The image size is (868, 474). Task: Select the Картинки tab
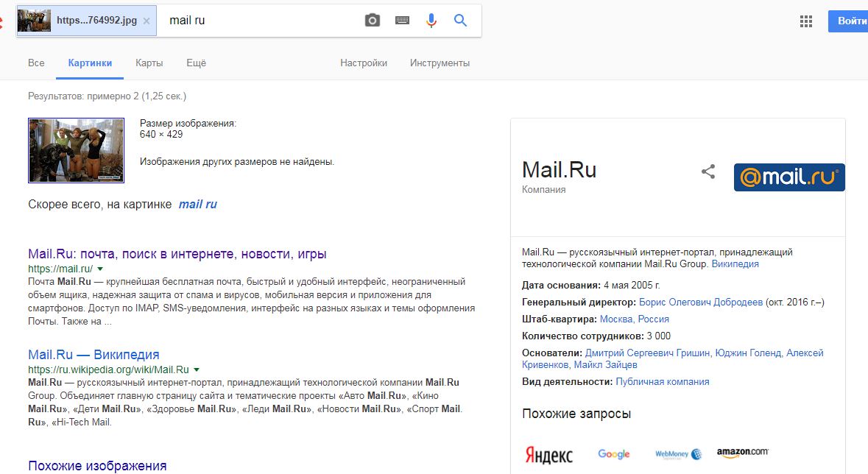pyautogui.click(x=90, y=63)
